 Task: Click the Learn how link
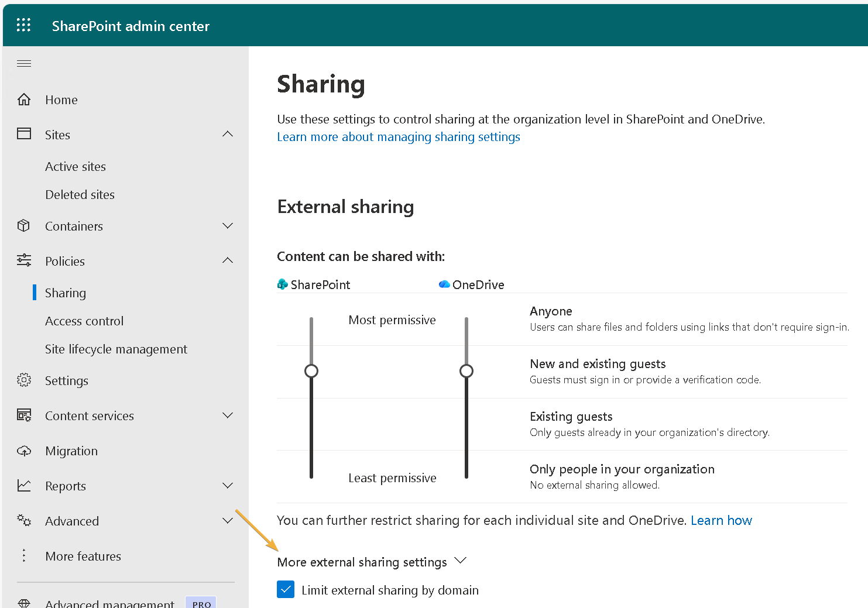721,520
